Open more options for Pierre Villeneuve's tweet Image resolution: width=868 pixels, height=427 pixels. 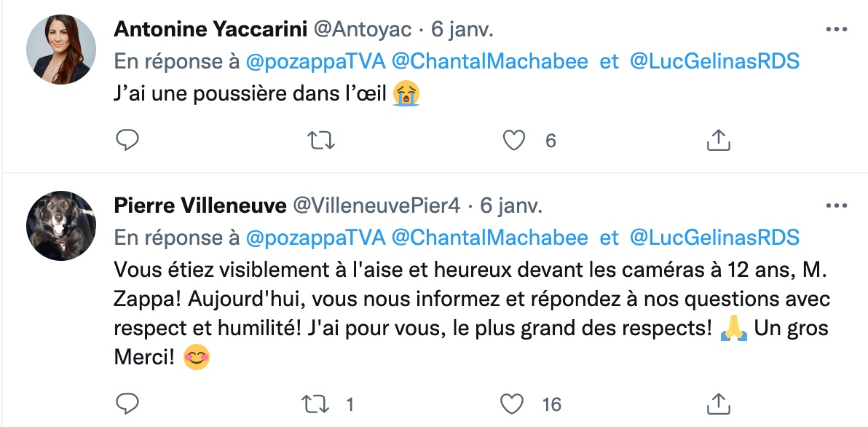coord(836,206)
